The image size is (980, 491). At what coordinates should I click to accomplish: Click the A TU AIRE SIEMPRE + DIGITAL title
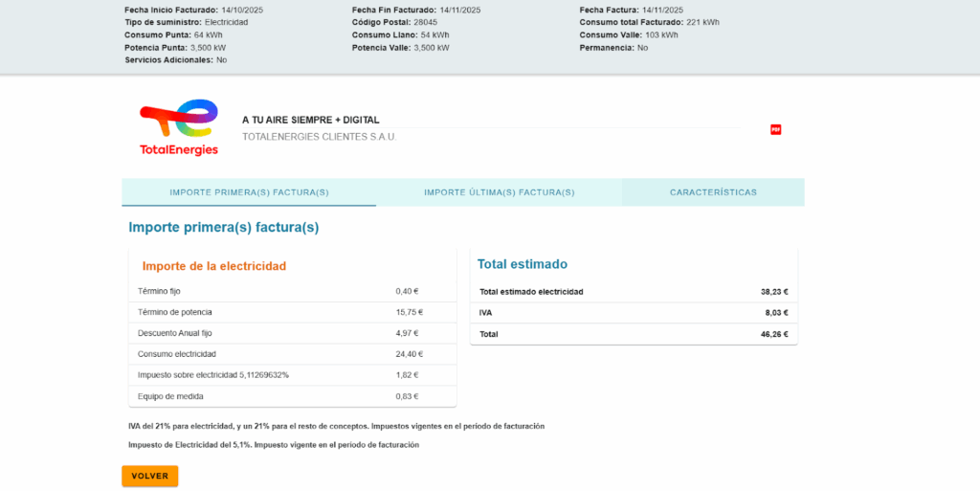[310, 120]
